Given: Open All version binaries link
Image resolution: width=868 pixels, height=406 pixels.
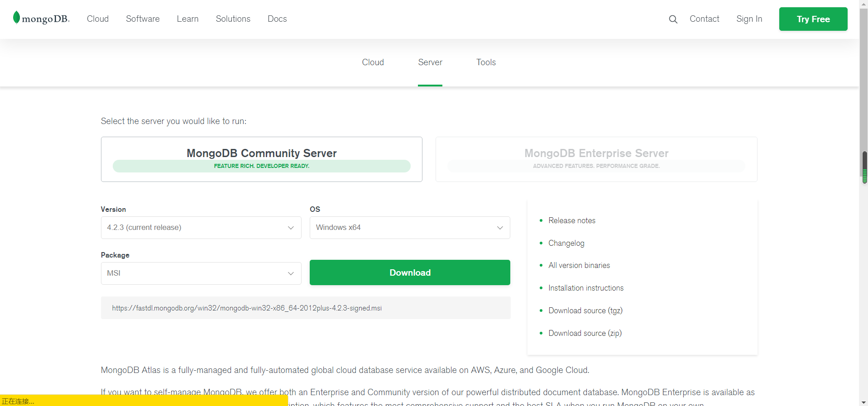Looking at the screenshot, I should [579, 265].
